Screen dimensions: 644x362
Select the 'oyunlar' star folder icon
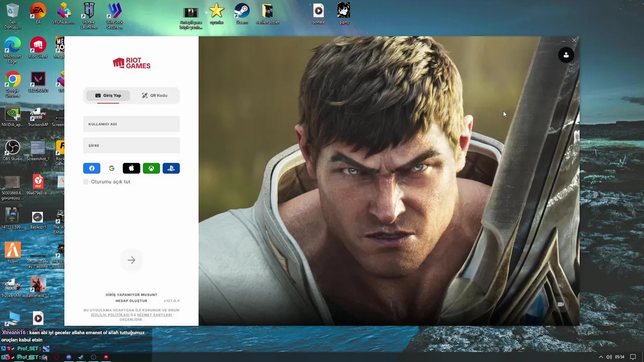click(216, 14)
